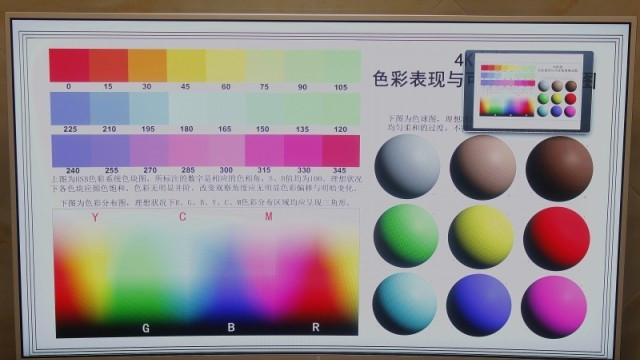
Task: Click the pink swatch labeled 300
Action: click(226, 151)
